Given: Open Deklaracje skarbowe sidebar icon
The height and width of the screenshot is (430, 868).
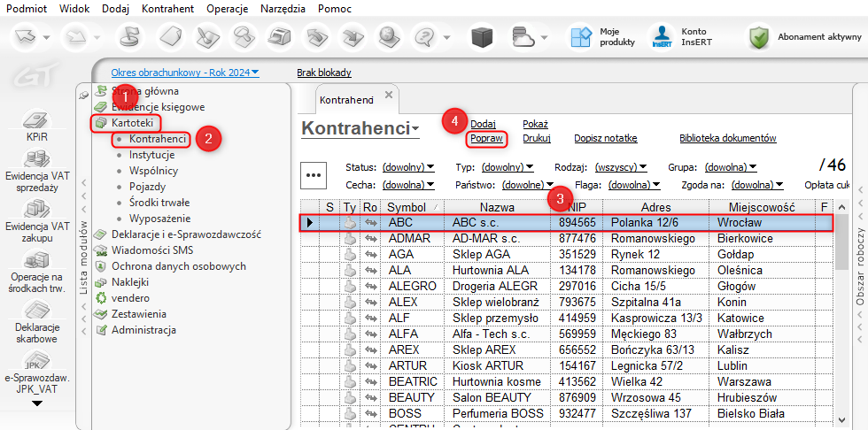Looking at the screenshot, I should coord(36,310).
